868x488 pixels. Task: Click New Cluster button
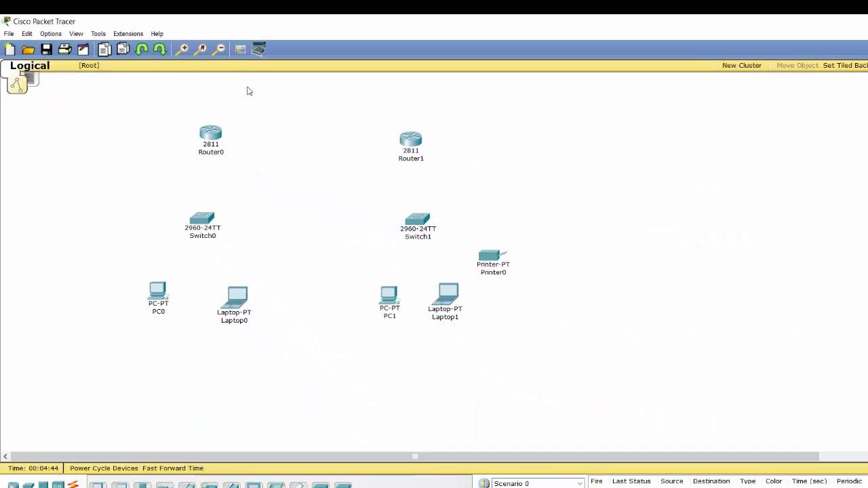(x=742, y=66)
